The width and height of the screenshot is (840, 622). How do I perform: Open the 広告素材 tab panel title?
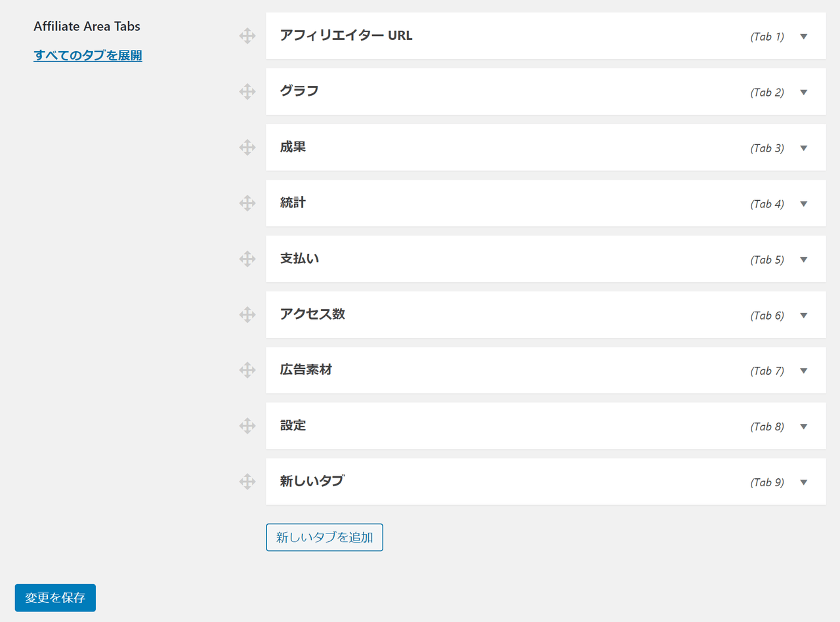[x=306, y=370]
